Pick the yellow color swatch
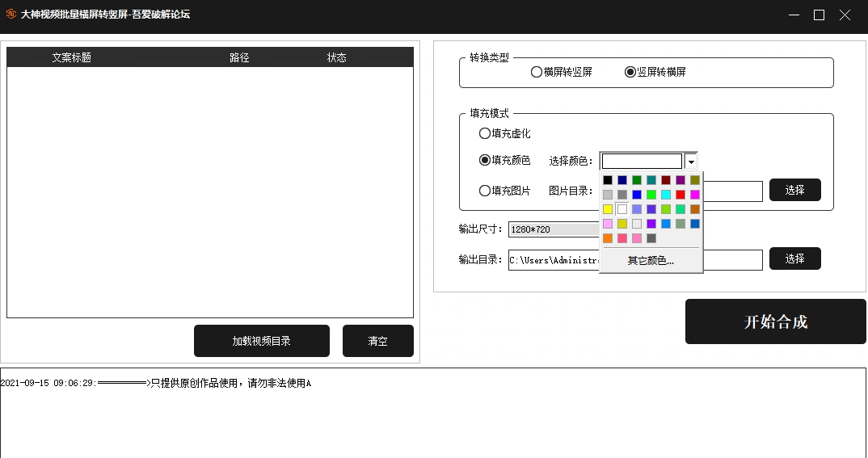 point(608,209)
